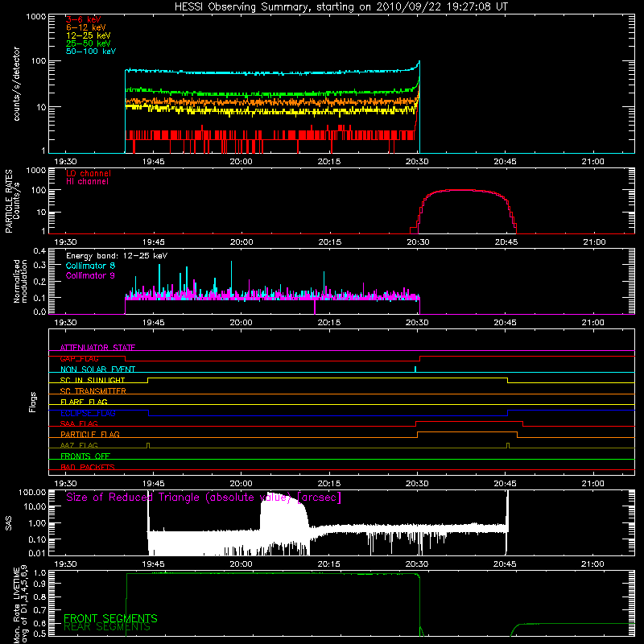This screenshot has height=644, width=644.
Task: Click the second A47_FLAG pulse near 20:45
Action: (508, 446)
